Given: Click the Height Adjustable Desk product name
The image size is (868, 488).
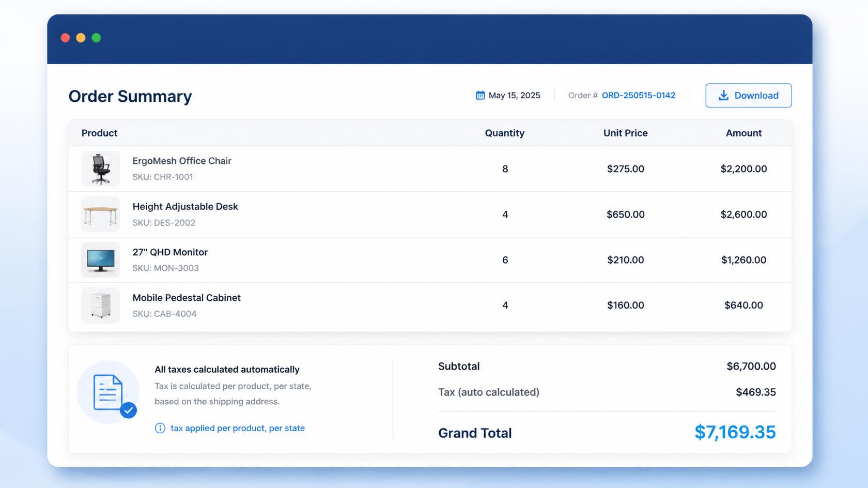Looking at the screenshot, I should tap(185, 206).
